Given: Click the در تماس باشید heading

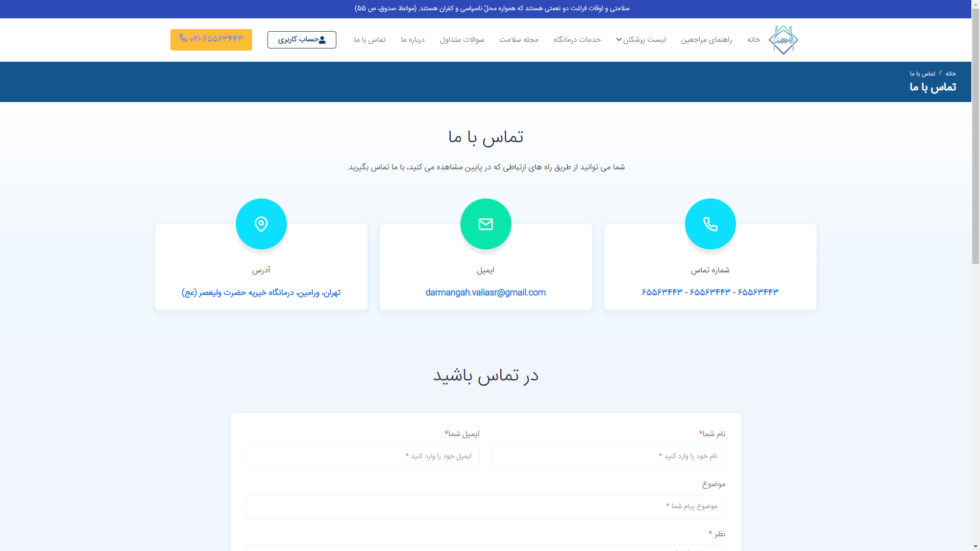Looking at the screenshot, I should [485, 375].
